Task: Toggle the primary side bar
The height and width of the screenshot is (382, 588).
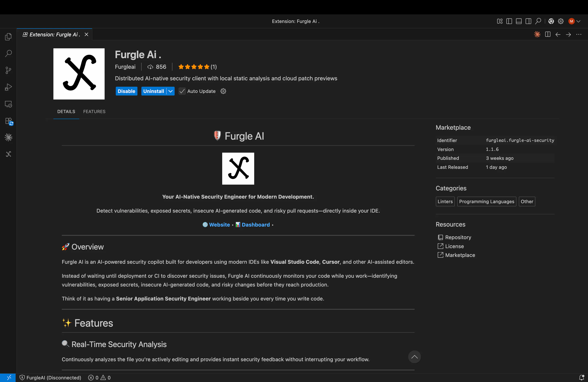Action: [509, 21]
